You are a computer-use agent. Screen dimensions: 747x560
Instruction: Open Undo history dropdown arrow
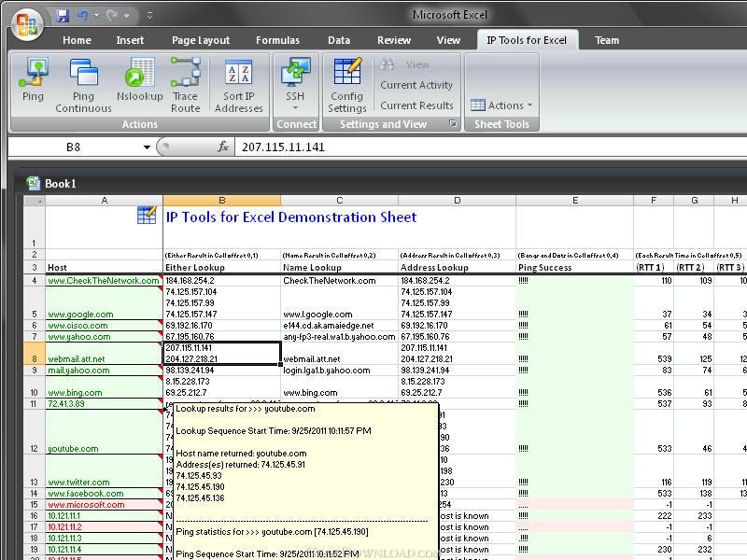point(97,16)
